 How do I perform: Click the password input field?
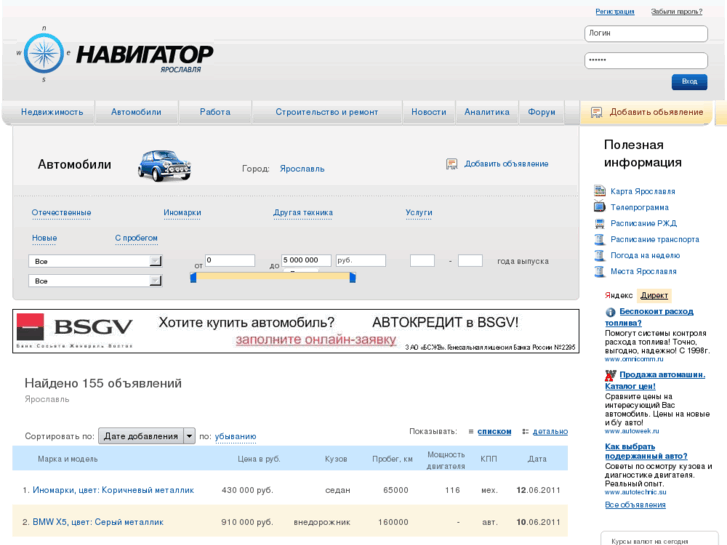point(646,60)
